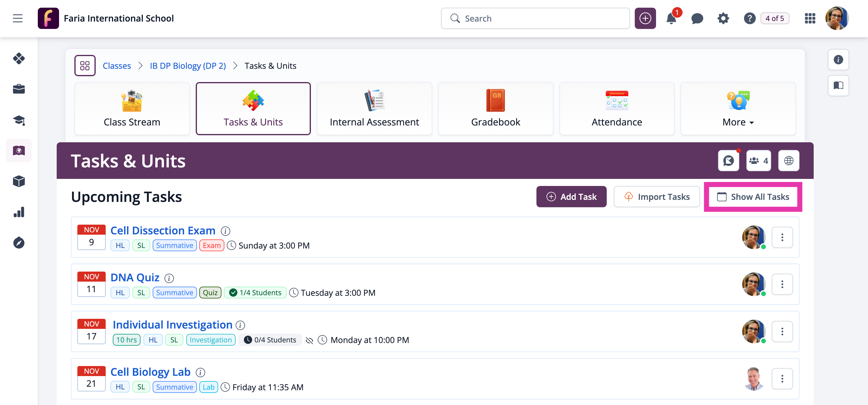Focus the Search input field
The image size is (868, 405).
click(x=535, y=18)
